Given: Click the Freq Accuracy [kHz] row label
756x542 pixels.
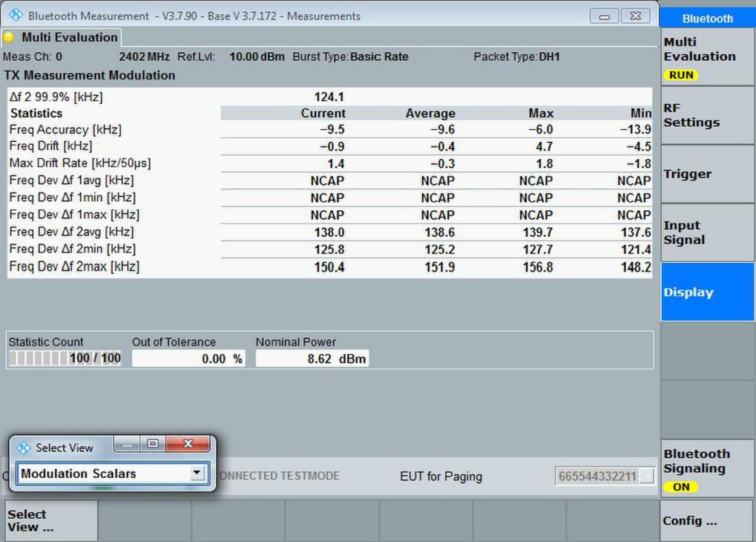Looking at the screenshot, I should [65, 129].
